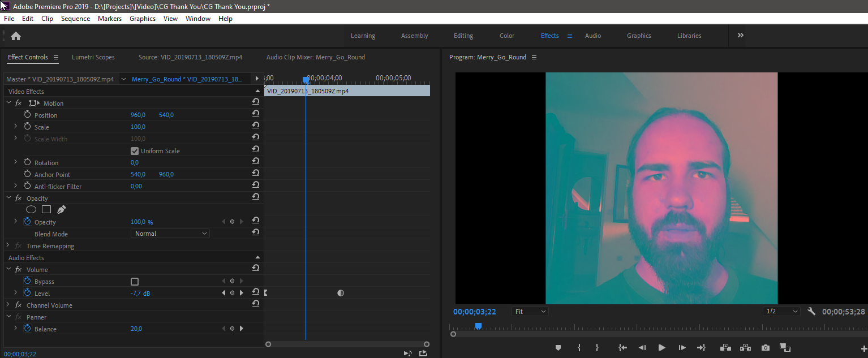868x358 pixels.
Task: Toggle animation stopwatch for Scale
Action: click(x=27, y=126)
